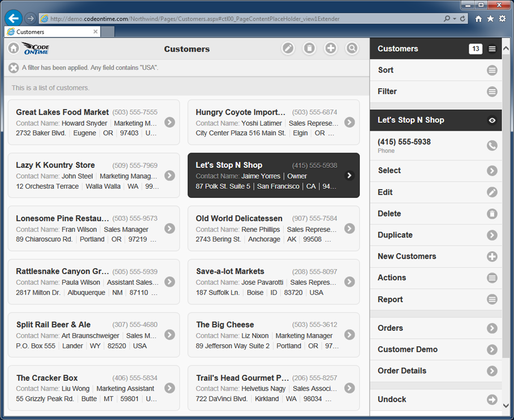Open the Sort options in sidebar
The width and height of the screenshot is (514, 420).
(436, 70)
